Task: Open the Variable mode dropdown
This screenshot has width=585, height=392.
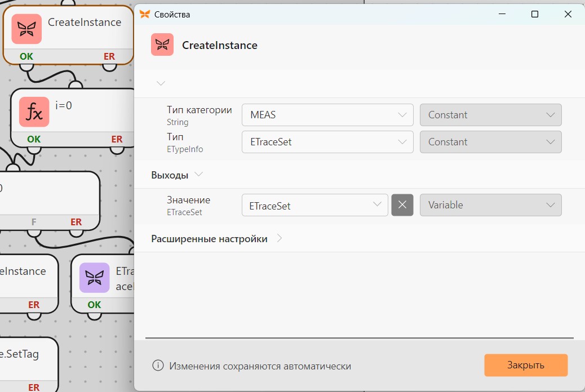Action: click(491, 205)
